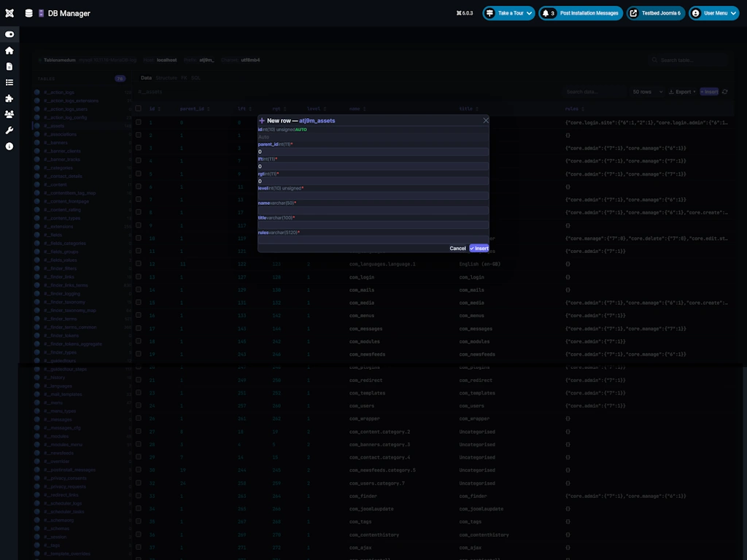Open the 50 rows page-size dropdown
The image size is (747, 560).
(647, 92)
